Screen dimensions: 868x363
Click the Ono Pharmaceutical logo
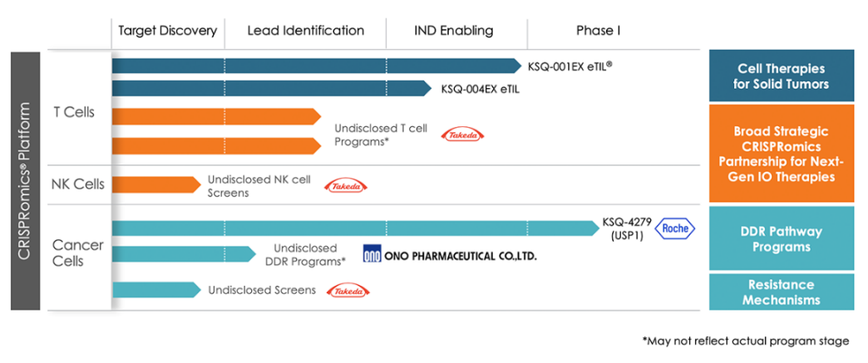click(x=450, y=255)
